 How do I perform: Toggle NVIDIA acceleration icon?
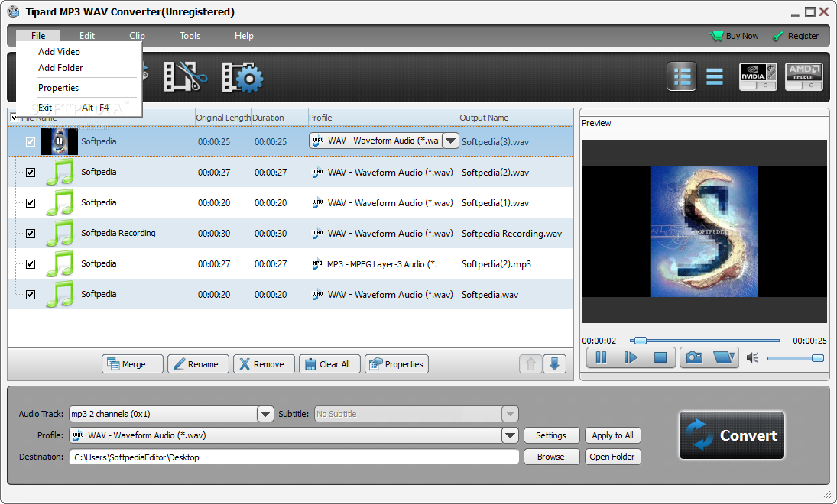[x=758, y=76]
